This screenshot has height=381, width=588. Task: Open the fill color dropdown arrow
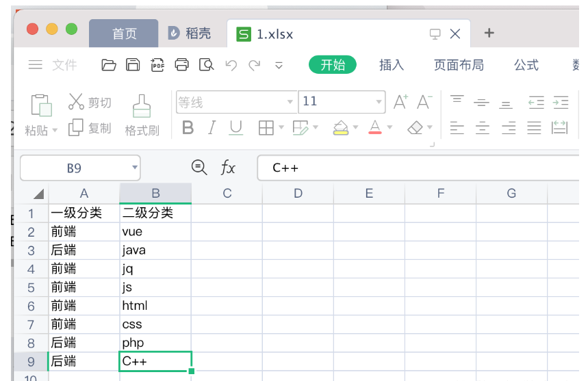click(355, 128)
